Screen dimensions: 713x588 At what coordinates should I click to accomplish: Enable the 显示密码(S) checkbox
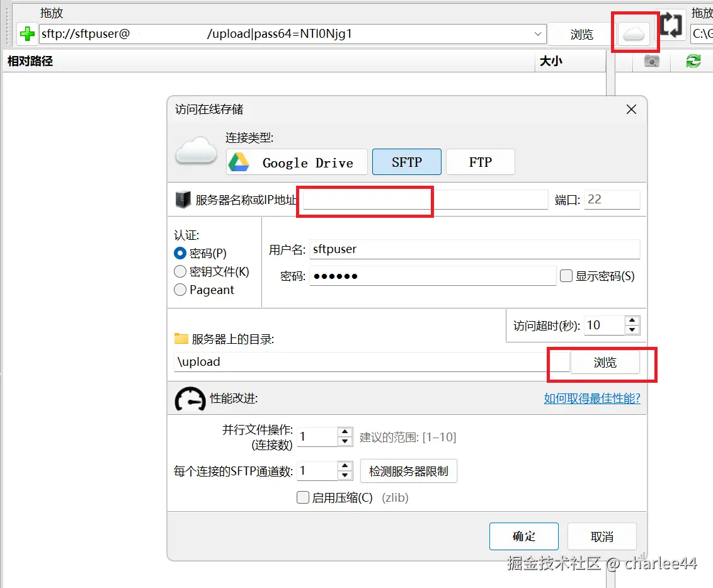pos(566,276)
